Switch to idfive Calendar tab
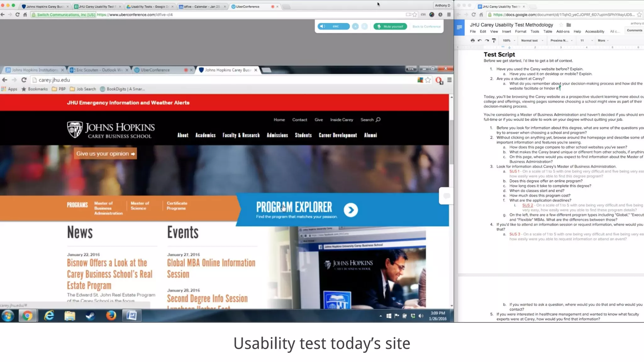This screenshot has width=644, height=362. click(202, 6)
